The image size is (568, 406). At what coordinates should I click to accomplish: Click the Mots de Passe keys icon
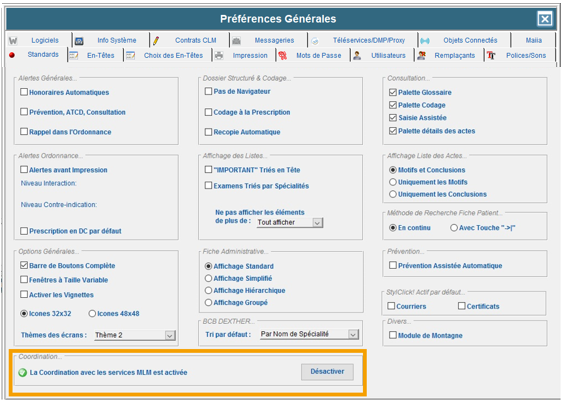(283, 55)
